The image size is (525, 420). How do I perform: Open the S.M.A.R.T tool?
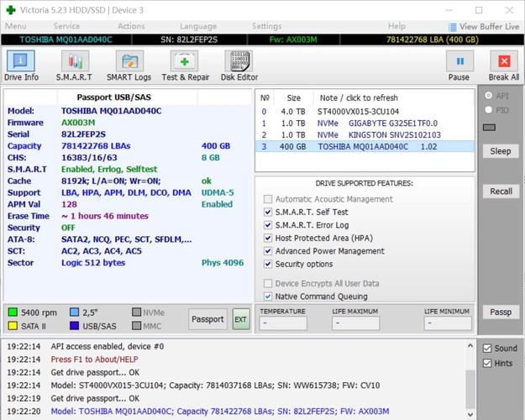(x=74, y=66)
